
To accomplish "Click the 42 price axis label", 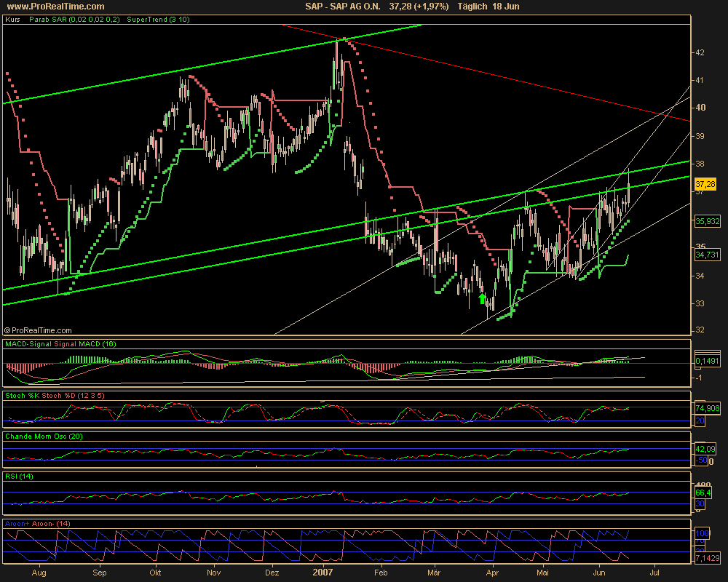I will pyautogui.click(x=699, y=53).
